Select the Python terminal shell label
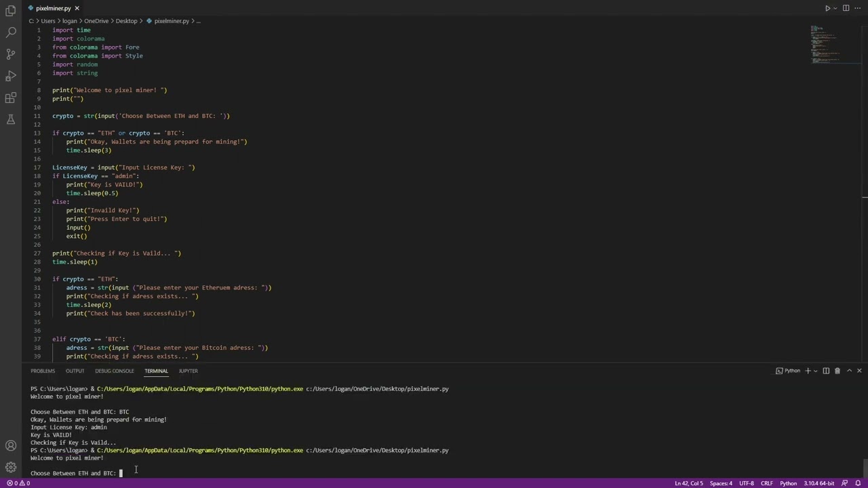The width and height of the screenshot is (868, 488). [788, 371]
